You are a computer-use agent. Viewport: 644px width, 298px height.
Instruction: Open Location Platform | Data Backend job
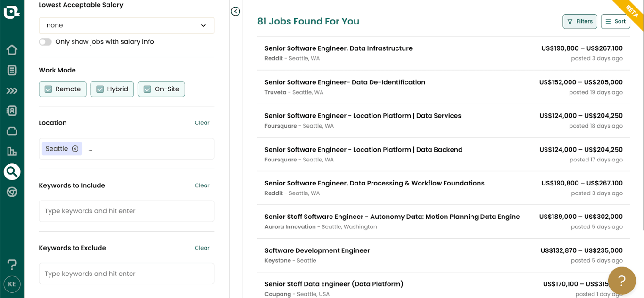pyautogui.click(x=443, y=154)
